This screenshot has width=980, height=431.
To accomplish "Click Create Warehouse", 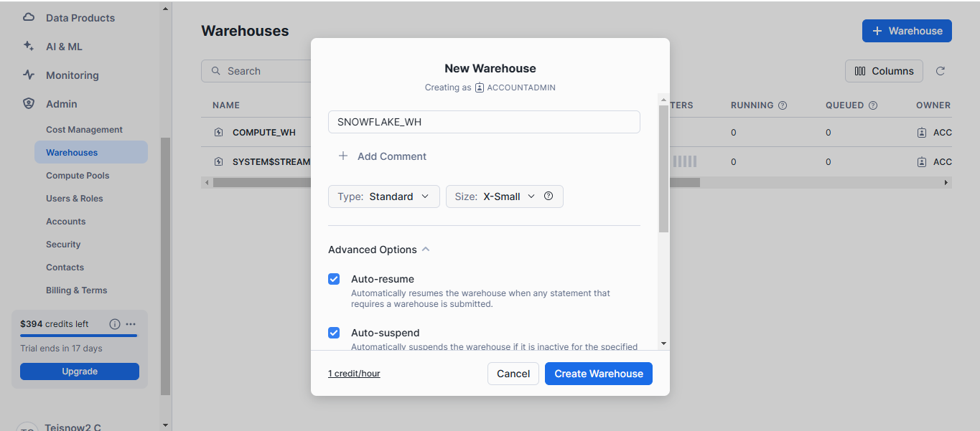I will 598,373.
